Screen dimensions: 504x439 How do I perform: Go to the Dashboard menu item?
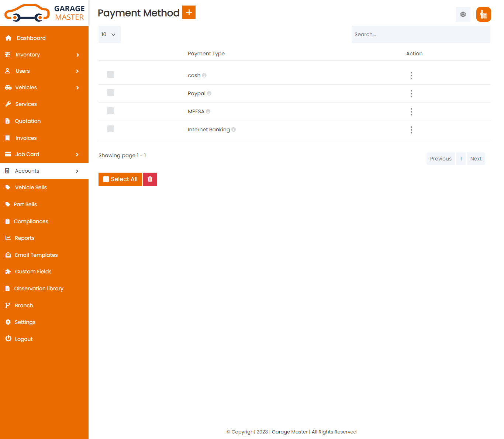click(31, 38)
